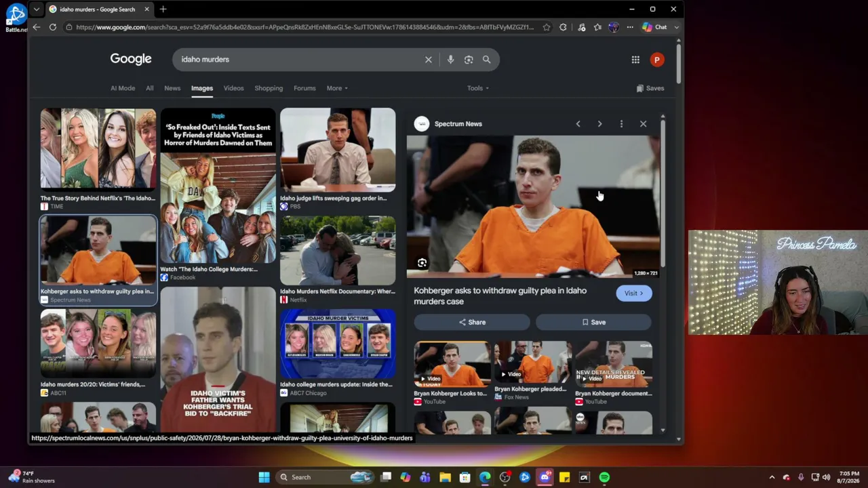The height and width of the screenshot is (488, 868).
Task: Open the browser extensions puzzle icon
Action: (x=563, y=27)
